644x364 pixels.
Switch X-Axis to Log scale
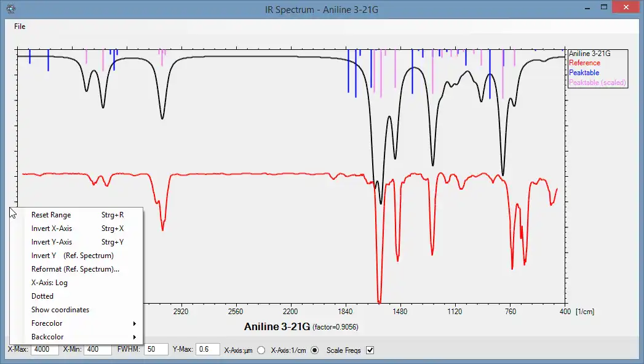pos(76,283)
